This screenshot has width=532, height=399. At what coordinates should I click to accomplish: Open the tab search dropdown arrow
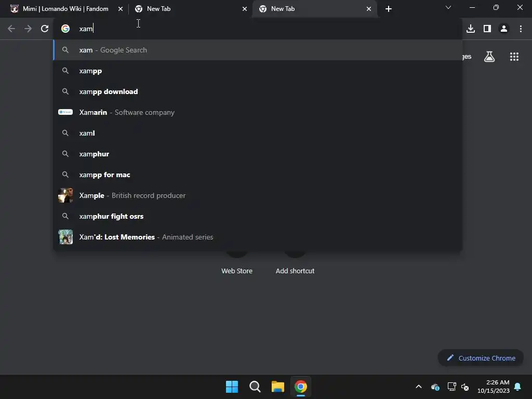[x=448, y=7]
